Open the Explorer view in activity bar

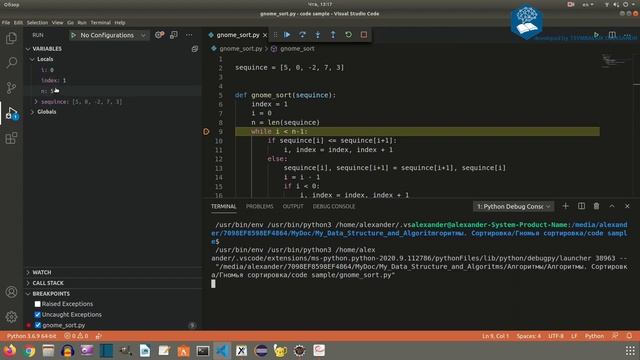coord(11,38)
